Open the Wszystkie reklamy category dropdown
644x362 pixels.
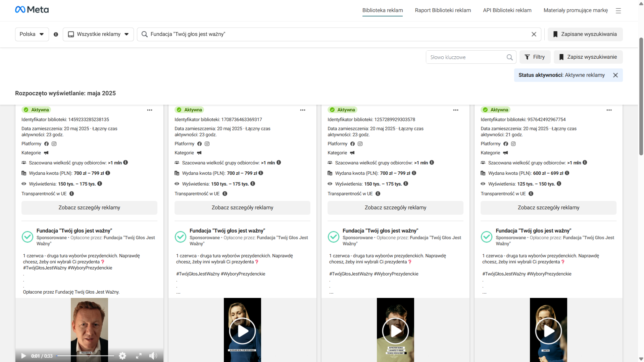[98, 34]
